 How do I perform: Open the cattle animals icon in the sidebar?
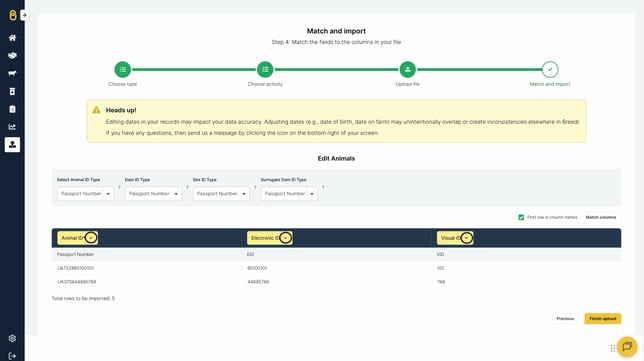point(12,74)
